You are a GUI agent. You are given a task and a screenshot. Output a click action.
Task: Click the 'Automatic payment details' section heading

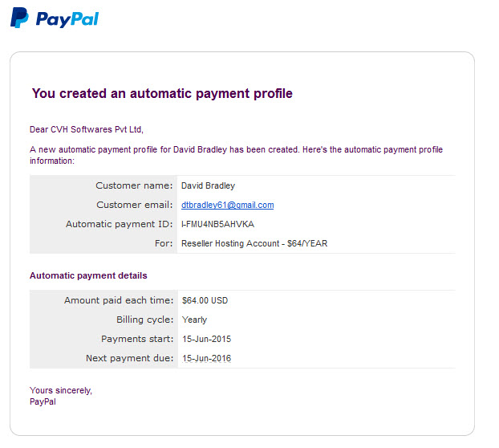[88, 275]
